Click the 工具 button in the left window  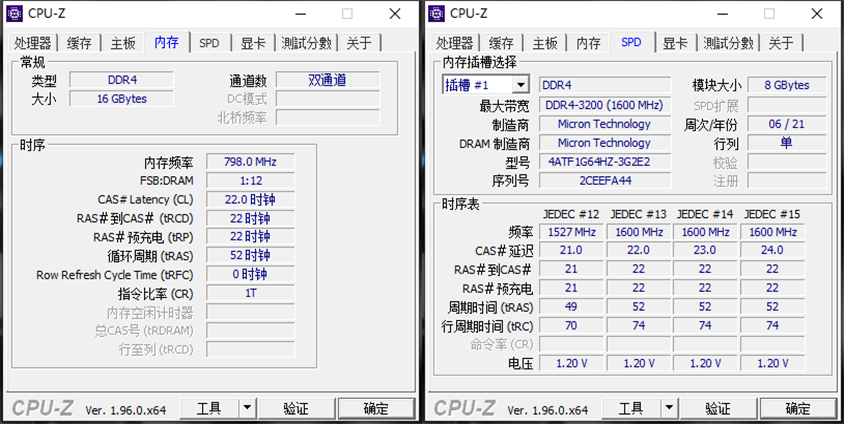tap(209, 409)
